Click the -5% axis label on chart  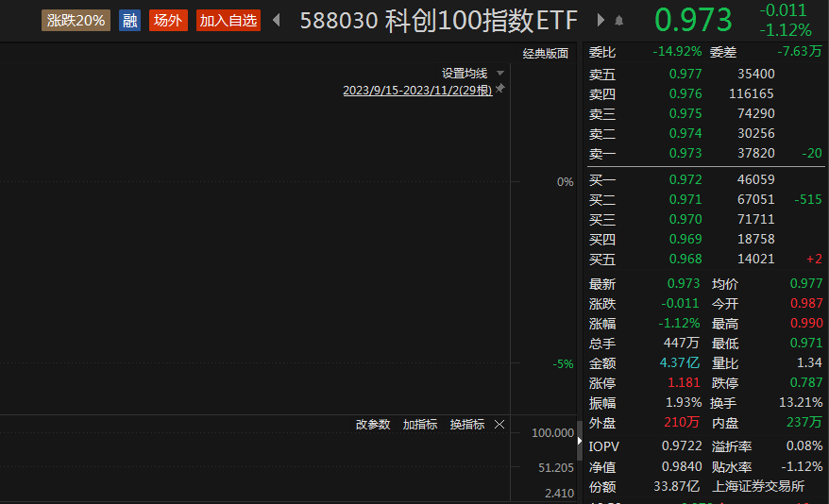[x=563, y=364]
